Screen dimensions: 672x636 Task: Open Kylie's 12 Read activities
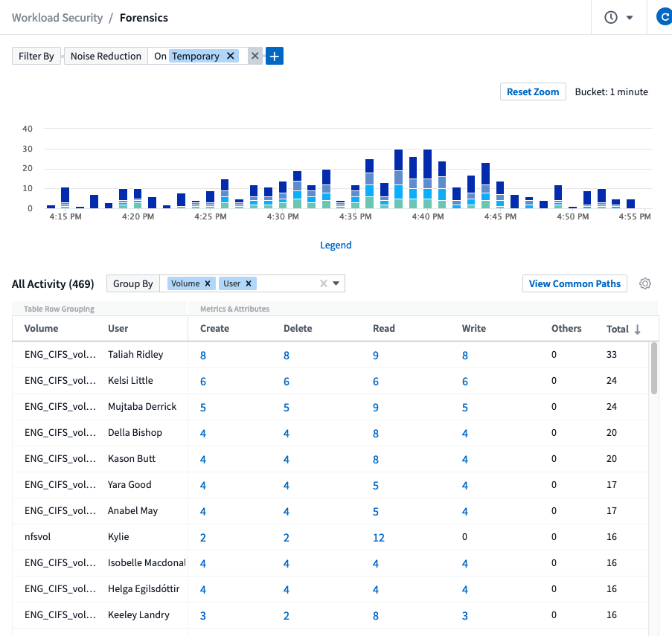(x=378, y=537)
